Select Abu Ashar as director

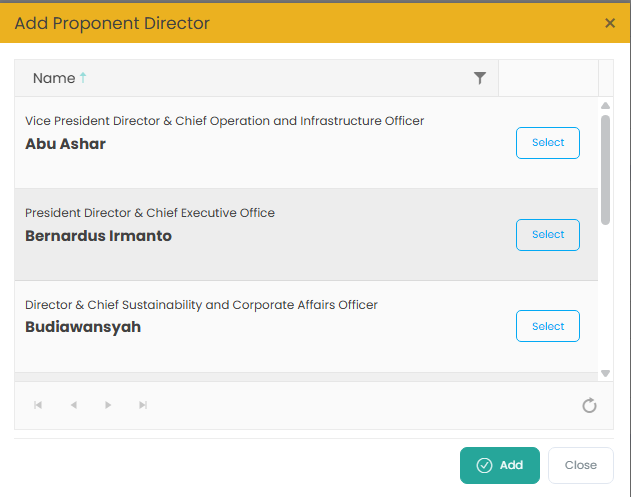click(547, 143)
